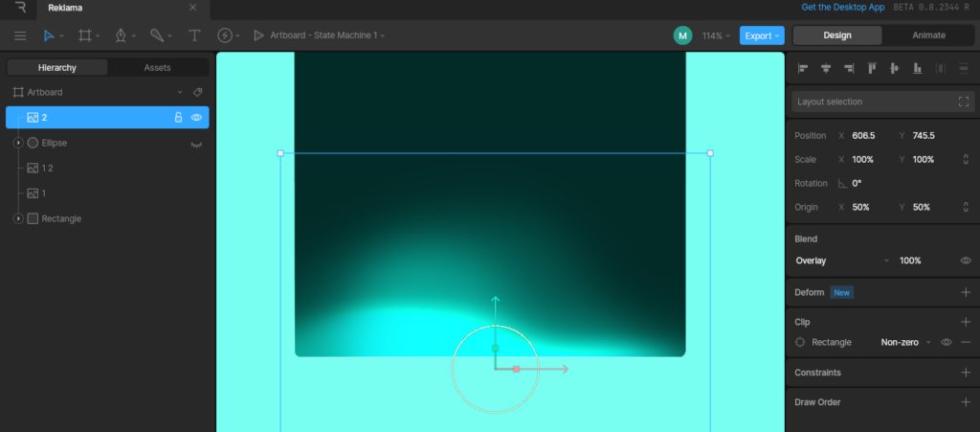980x432 pixels.
Task: Select the arrow Select tool
Action: [x=49, y=35]
